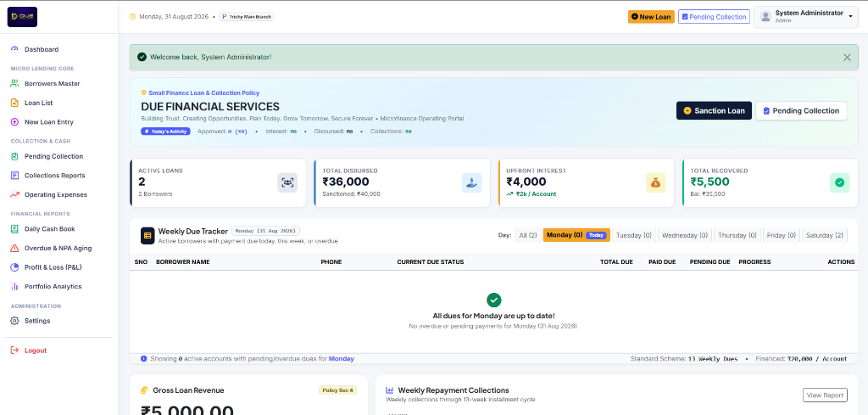868x415 pixels.
Task: Select the Saturday (2) day filter
Action: (x=825, y=235)
